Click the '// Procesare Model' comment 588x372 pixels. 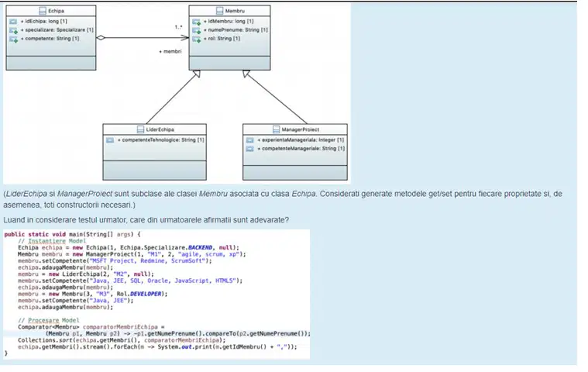click(48, 320)
